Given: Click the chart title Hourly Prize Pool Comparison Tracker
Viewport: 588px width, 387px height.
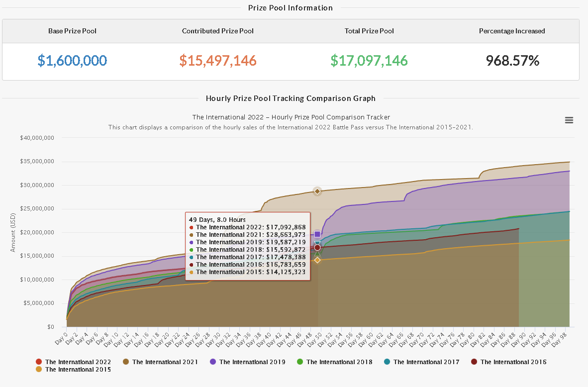Looking at the screenshot, I should click(291, 117).
